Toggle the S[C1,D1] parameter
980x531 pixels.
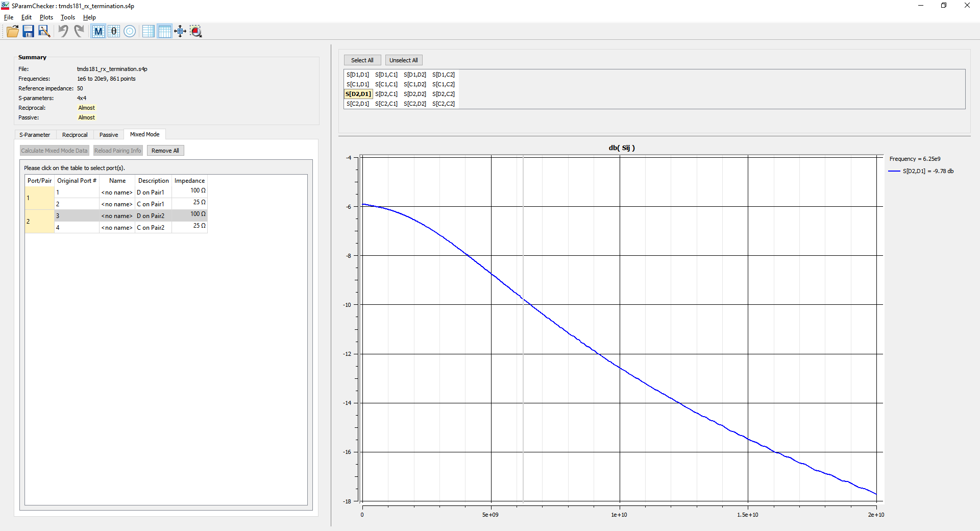(x=358, y=84)
